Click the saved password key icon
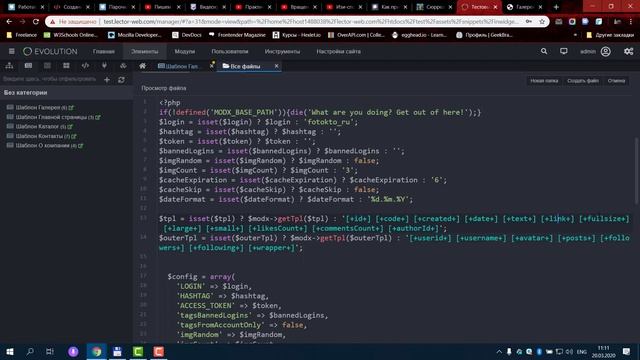Image resolution: width=640 pixels, height=360 pixels. 529,22
